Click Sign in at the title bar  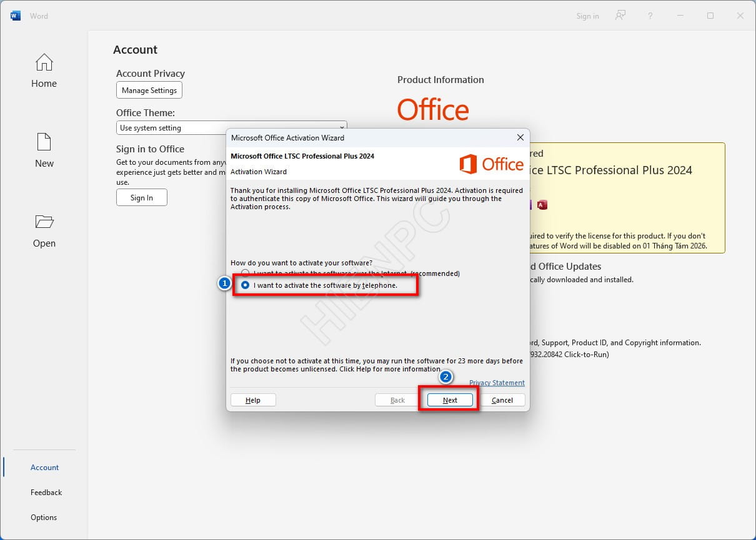pyautogui.click(x=587, y=16)
